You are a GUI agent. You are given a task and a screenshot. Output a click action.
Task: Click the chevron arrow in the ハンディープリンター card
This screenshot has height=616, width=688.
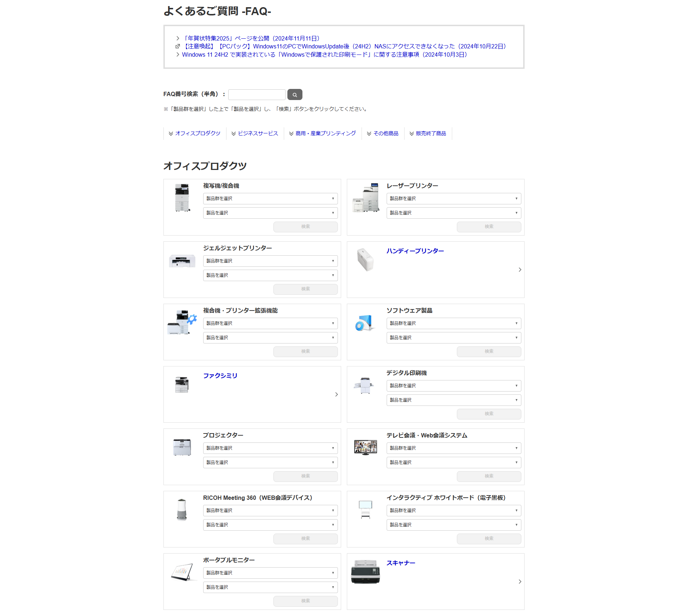(520, 270)
